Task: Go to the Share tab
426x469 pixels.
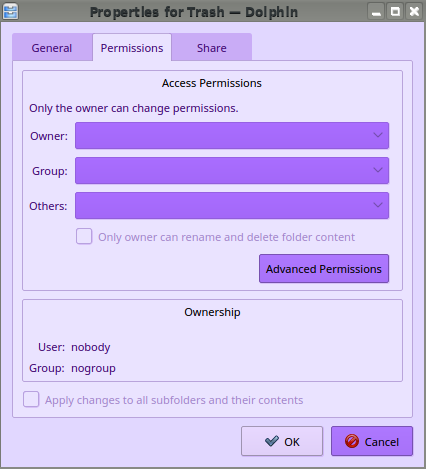Action: 212,47
